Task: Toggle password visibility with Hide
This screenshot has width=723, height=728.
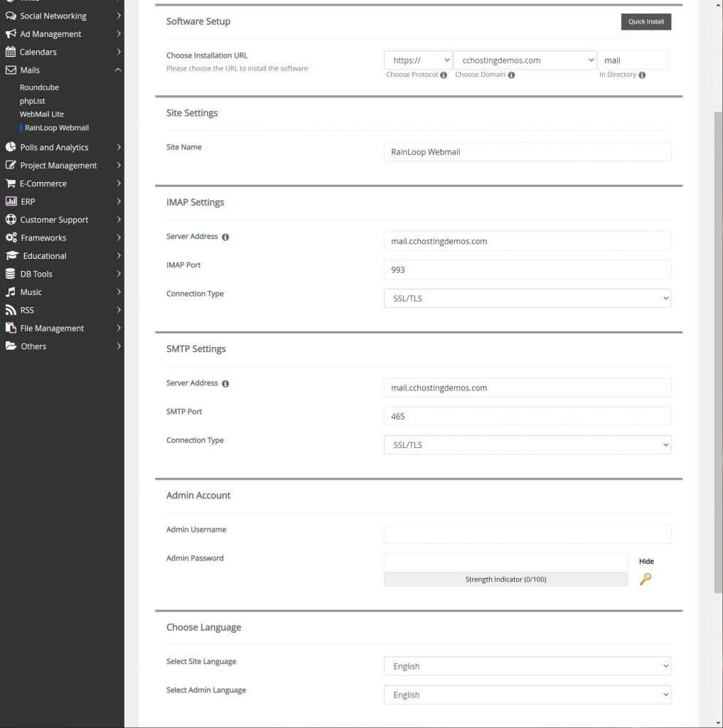Action: point(646,562)
